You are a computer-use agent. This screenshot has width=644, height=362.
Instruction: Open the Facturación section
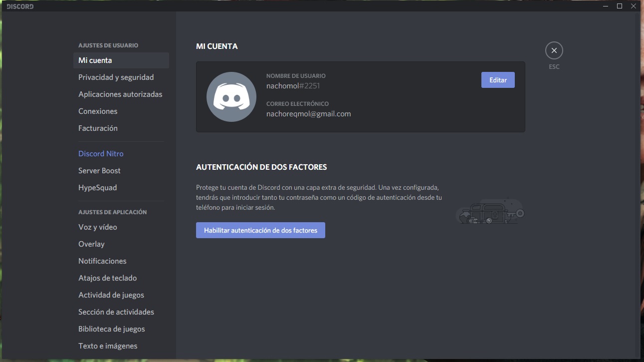point(98,128)
